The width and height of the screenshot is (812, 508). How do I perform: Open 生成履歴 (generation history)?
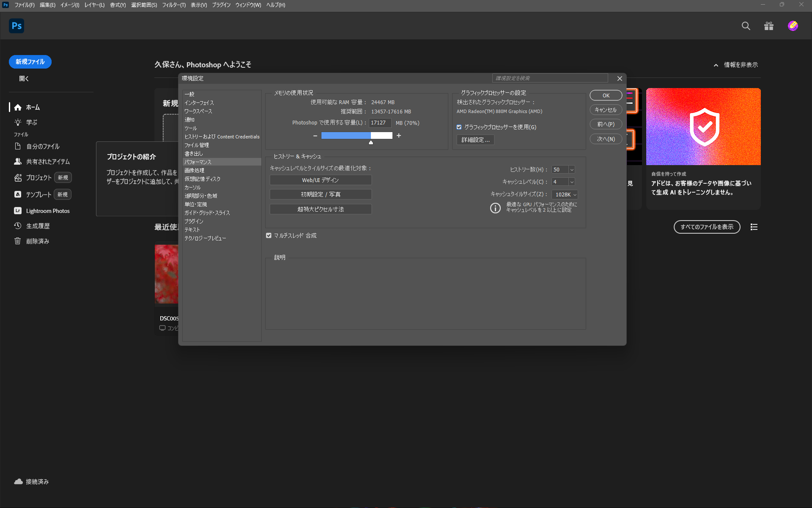pos(17,226)
